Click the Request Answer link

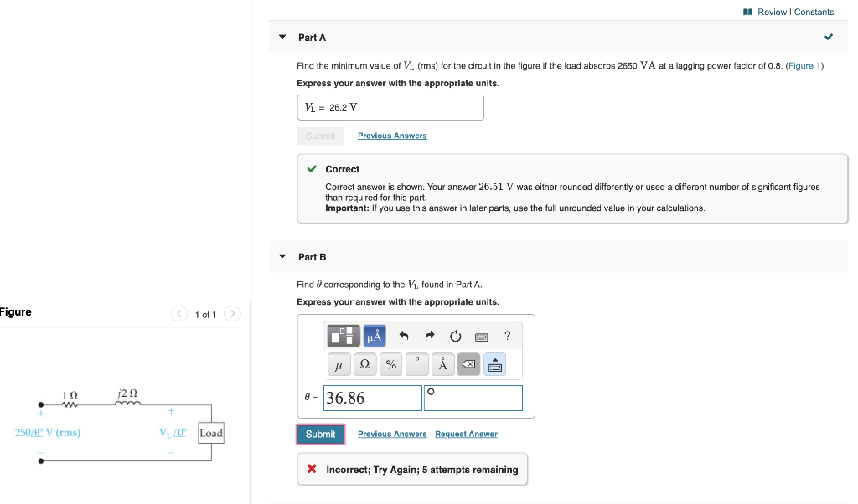point(466,434)
